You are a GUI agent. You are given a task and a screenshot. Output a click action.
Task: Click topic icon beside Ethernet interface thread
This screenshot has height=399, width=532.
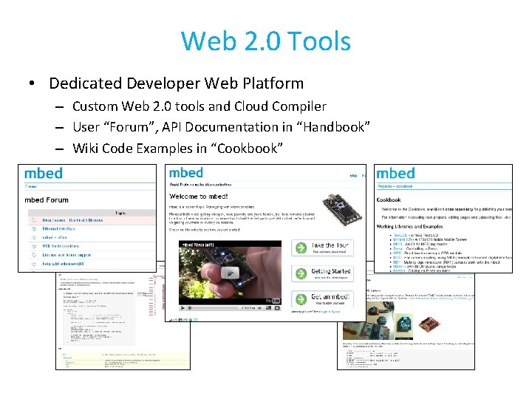point(34,228)
